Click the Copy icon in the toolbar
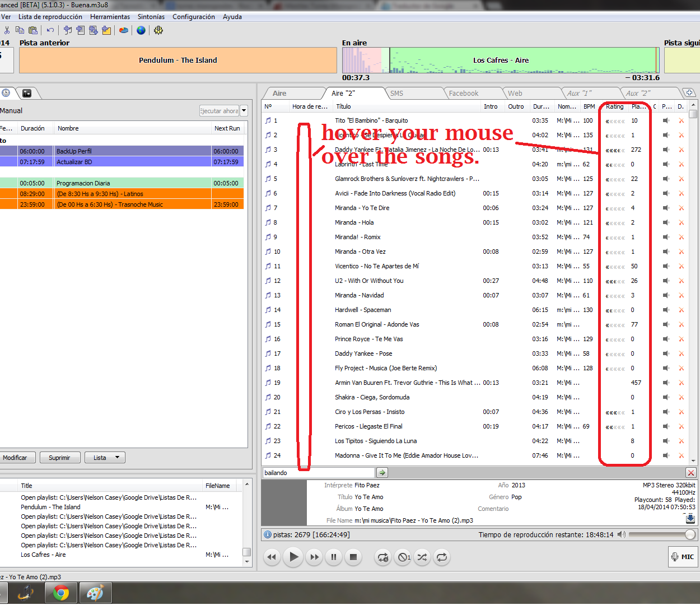This screenshot has width=700, height=605. point(20,30)
